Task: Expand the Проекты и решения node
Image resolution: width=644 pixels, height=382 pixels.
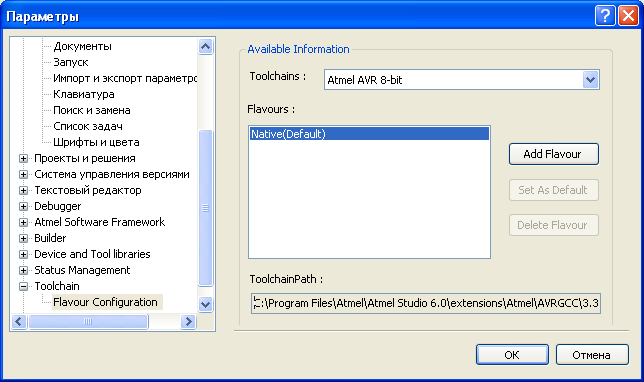Action: click(x=23, y=158)
